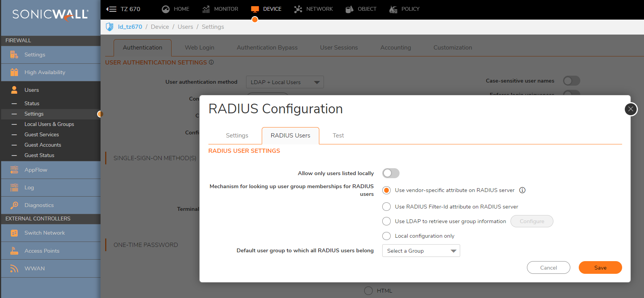Click the WWAN signal icon
644x298 pixels.
pyautogui.click(x=14, y=268)
